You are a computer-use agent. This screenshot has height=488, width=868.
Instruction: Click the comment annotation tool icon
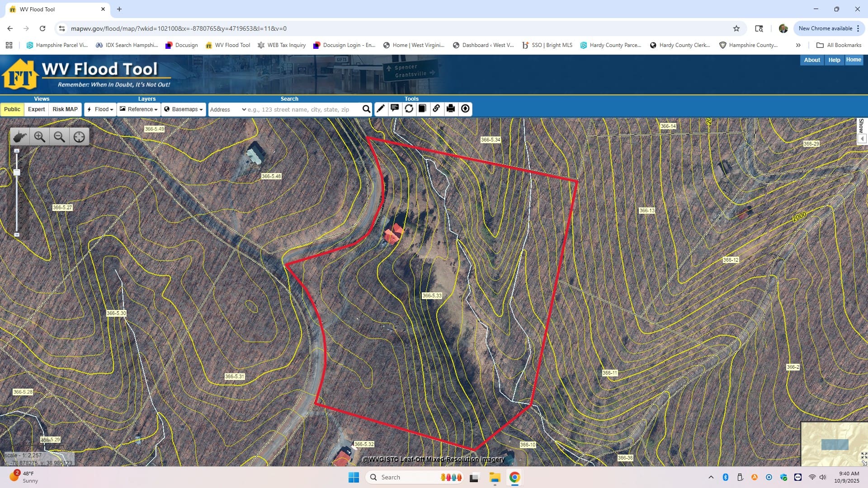pyautogui.click(x=395, y=109)
